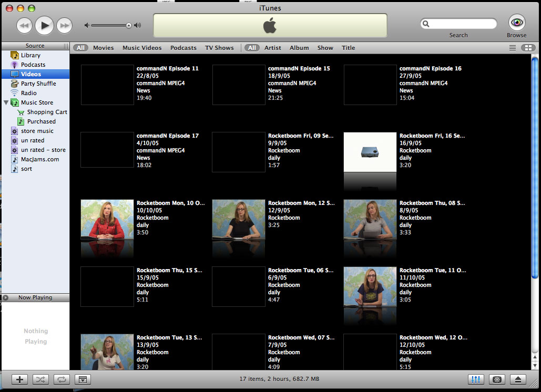This screenshot has height=392, width=541.
Task: Add a new playlist with plus button
Action: tap(19, 379)
